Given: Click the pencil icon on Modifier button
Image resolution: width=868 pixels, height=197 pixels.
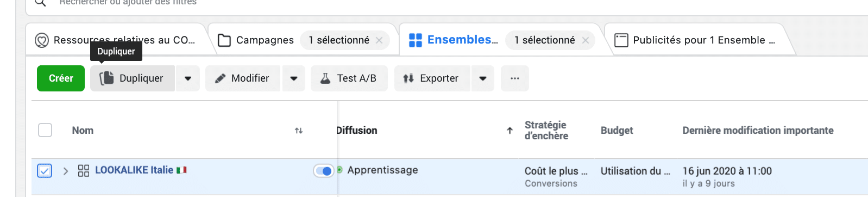Looking at the screenshot, I should 220,78.
